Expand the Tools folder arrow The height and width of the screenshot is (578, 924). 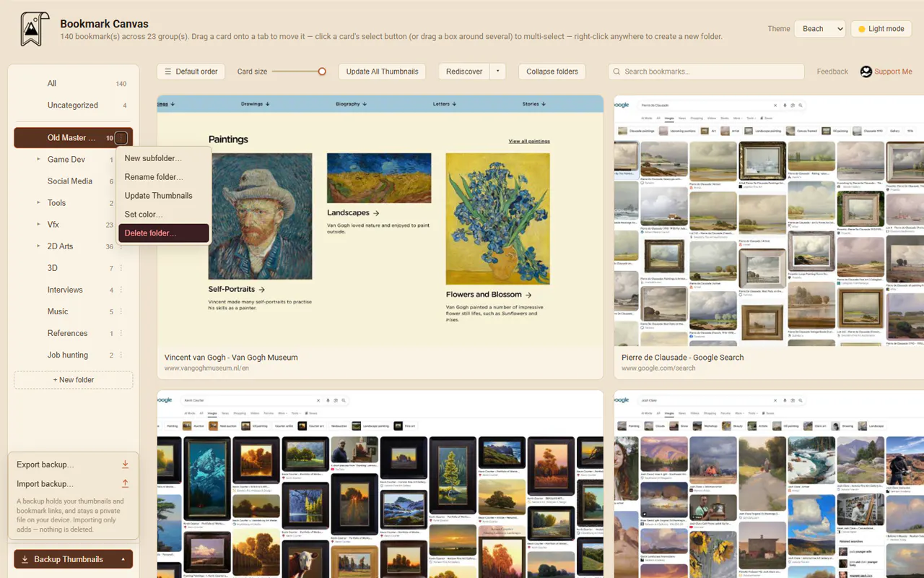pos(38,202)
